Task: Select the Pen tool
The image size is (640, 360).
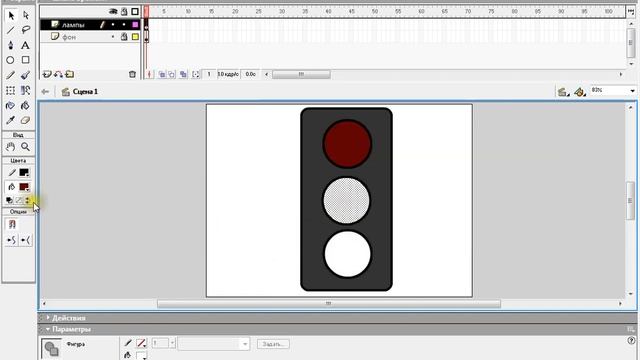Action: 11,45
